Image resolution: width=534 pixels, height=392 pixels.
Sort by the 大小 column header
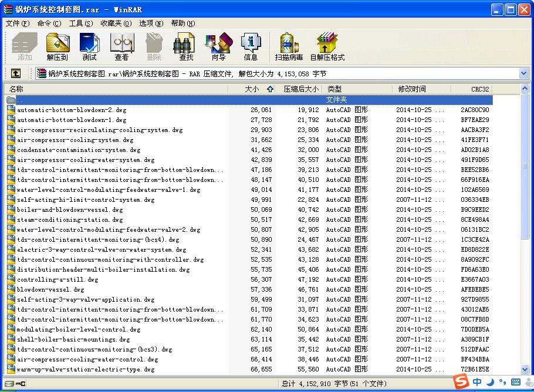coord(252,89)
